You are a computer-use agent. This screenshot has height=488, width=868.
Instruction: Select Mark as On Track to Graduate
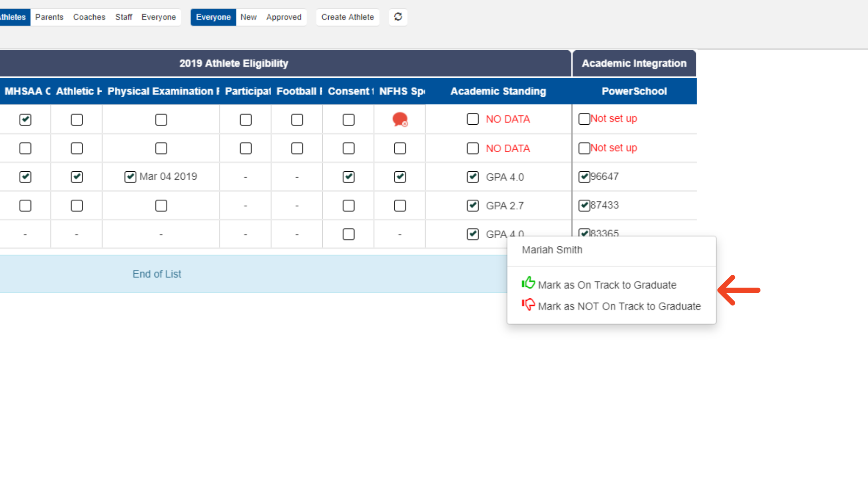click(x=607, y=285)
